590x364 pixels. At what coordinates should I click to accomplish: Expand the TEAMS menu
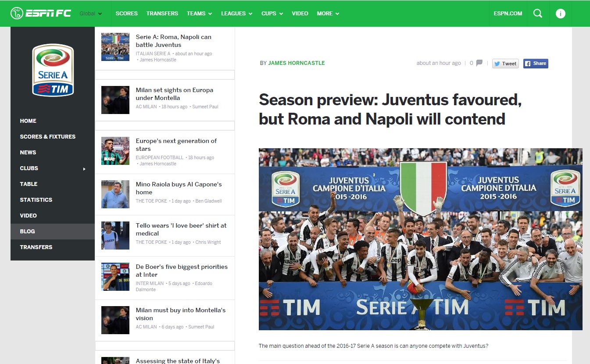199,14
